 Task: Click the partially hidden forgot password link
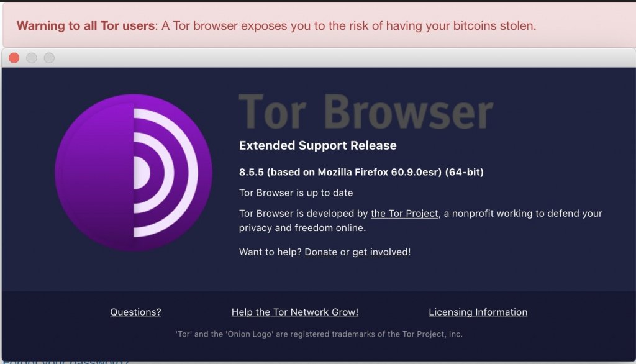point(68,362)
